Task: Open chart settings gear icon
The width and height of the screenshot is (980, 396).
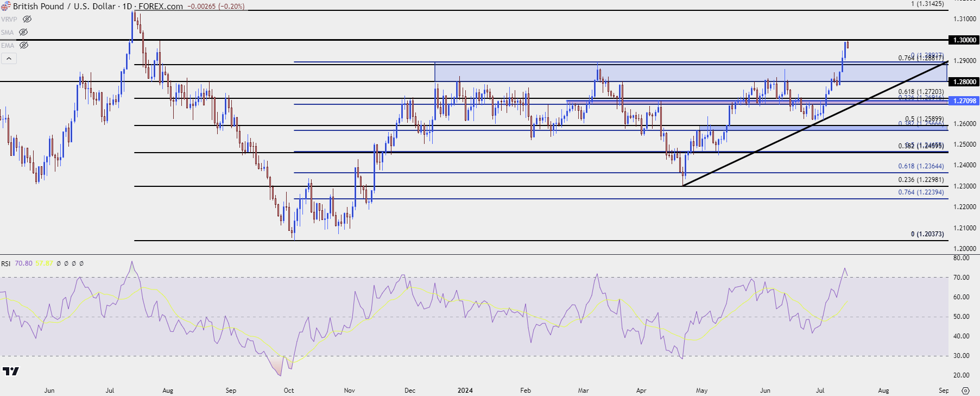Action: (965, 391)
